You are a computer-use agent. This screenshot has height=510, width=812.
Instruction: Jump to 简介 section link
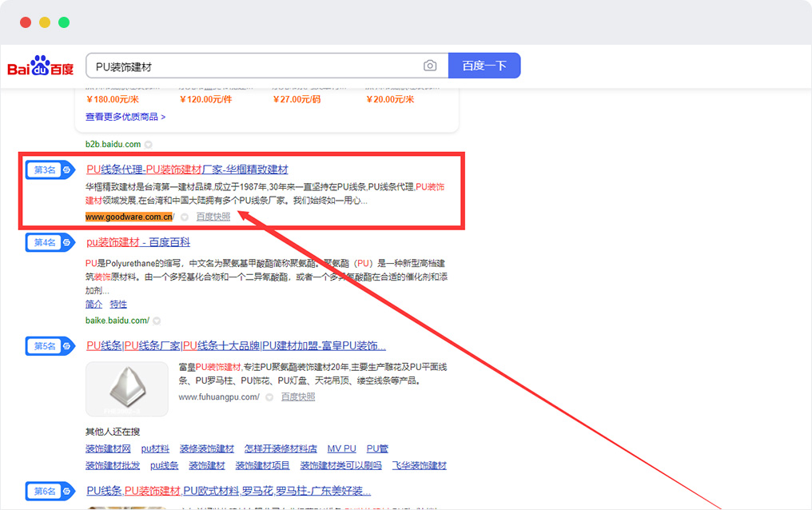[x=94, y=304]
